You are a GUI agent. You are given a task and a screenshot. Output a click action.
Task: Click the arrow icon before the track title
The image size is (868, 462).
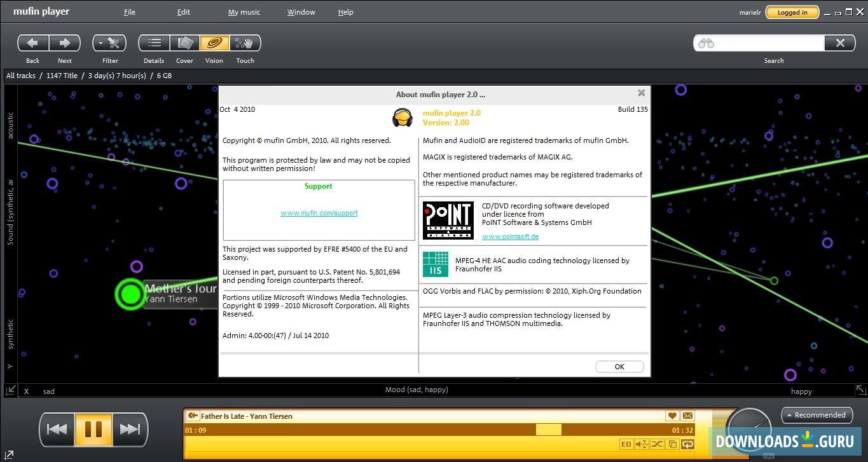click(193, 416)
